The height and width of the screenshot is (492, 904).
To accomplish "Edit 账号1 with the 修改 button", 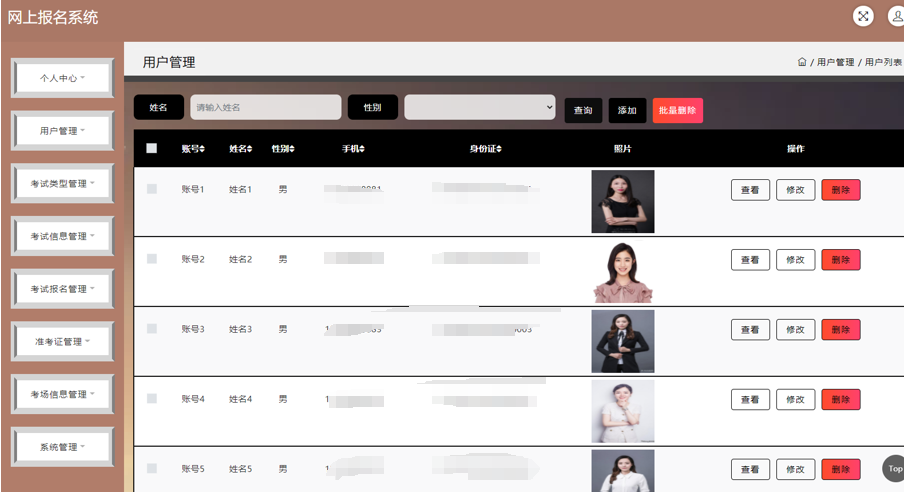I will click(x=796, y=190).
